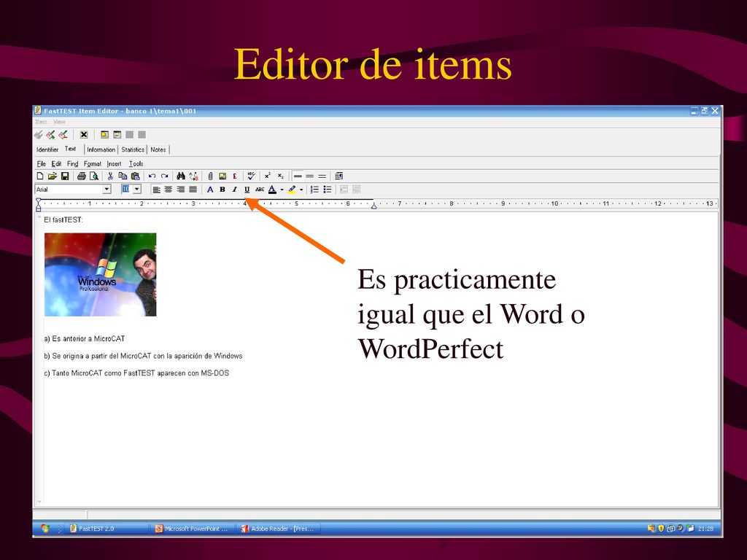Toggle underline formatting
Image resolution: width=747 pixels, height=560 pixels.
247,190
